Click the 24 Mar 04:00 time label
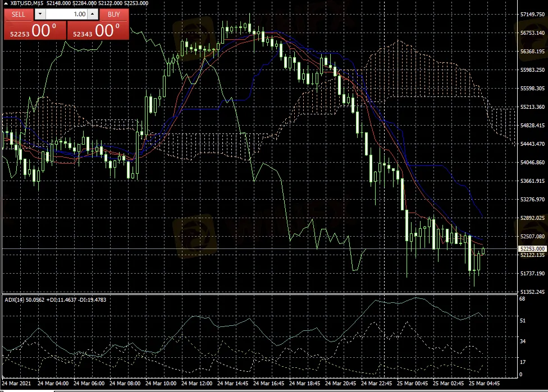This screenshot has height=392, width=548. [53, 383]
